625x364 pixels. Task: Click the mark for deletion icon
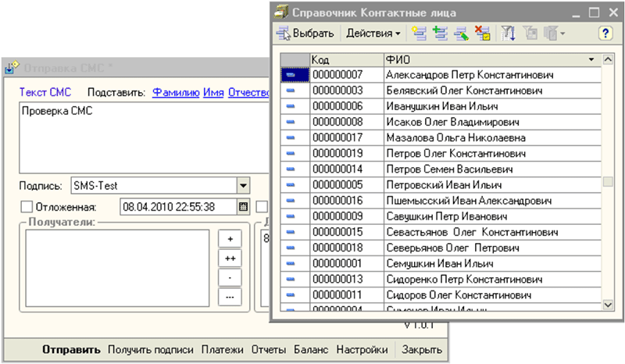[484, 34]
